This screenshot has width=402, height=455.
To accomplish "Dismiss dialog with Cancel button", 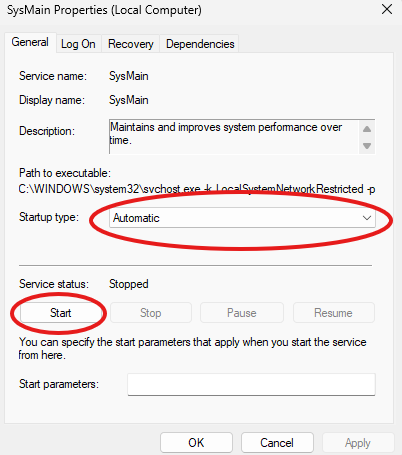I will pyautogui.click(x=277, y=443).
